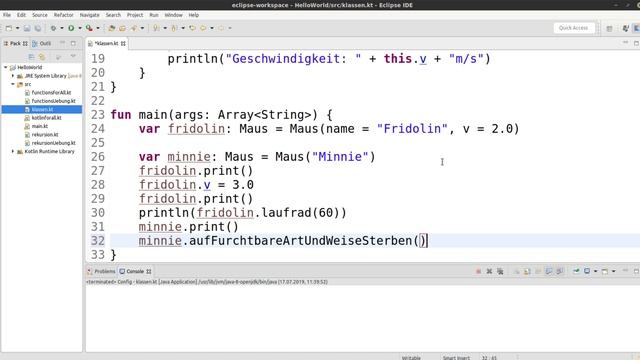Viewport: 640px width, 360px height.
Task: Click the Run External Tools icon
Action: tap(89, 28)
